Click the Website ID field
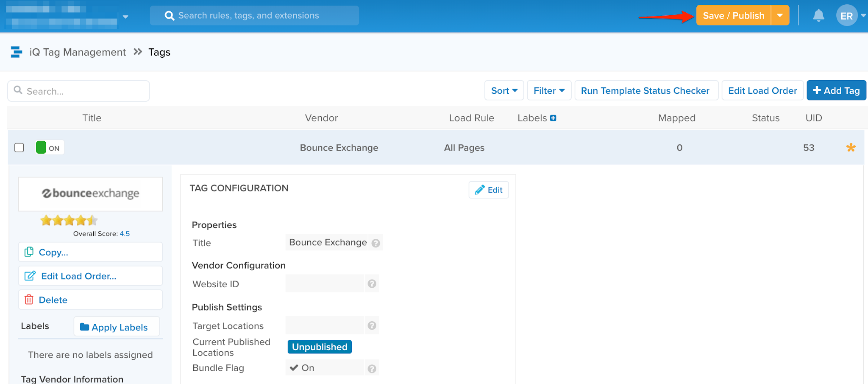868x384 pixels. point(325,283)
